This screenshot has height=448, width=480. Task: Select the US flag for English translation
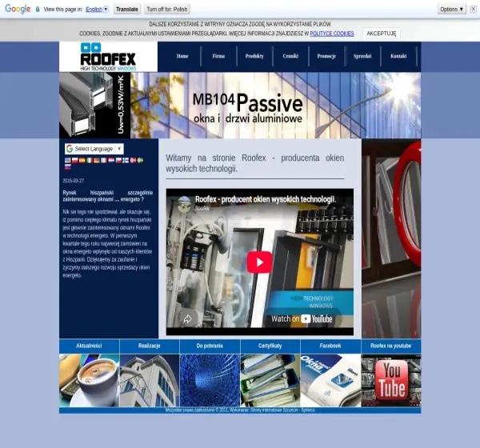tap(68, 160)
